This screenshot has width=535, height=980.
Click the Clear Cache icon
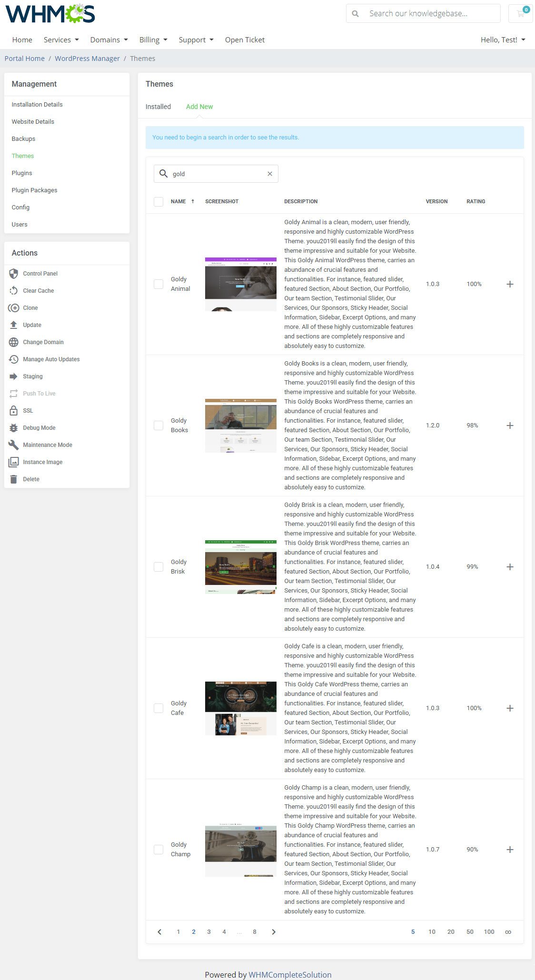coord(14,291)
